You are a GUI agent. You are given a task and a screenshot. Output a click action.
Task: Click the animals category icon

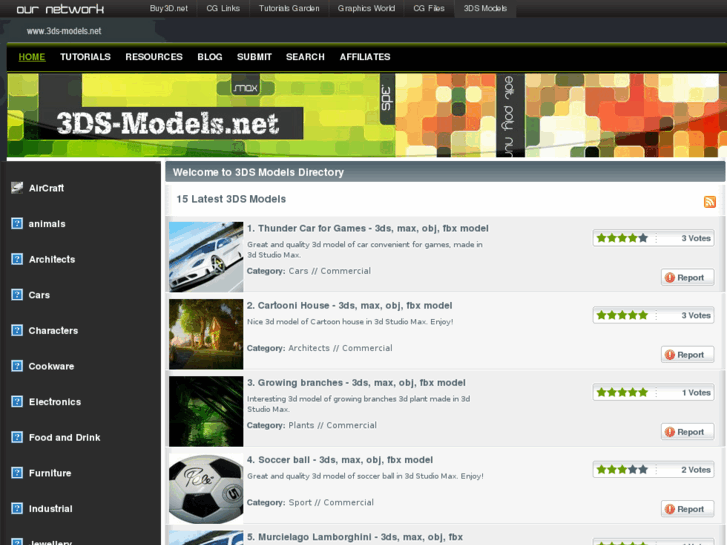(x=17, y=224)
